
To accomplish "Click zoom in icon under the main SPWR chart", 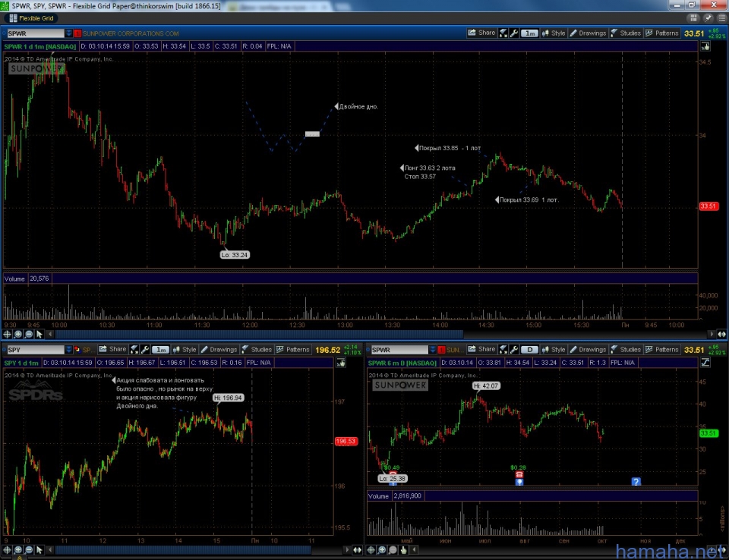I will pyautogui.click(x=17, y=334).
